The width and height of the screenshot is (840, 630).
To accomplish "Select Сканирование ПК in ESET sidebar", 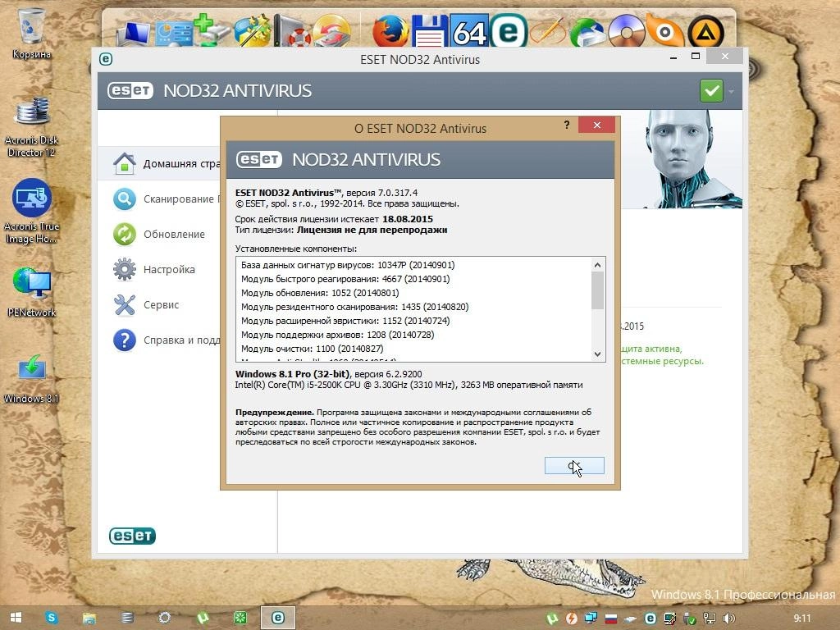I will coord(167,199).
